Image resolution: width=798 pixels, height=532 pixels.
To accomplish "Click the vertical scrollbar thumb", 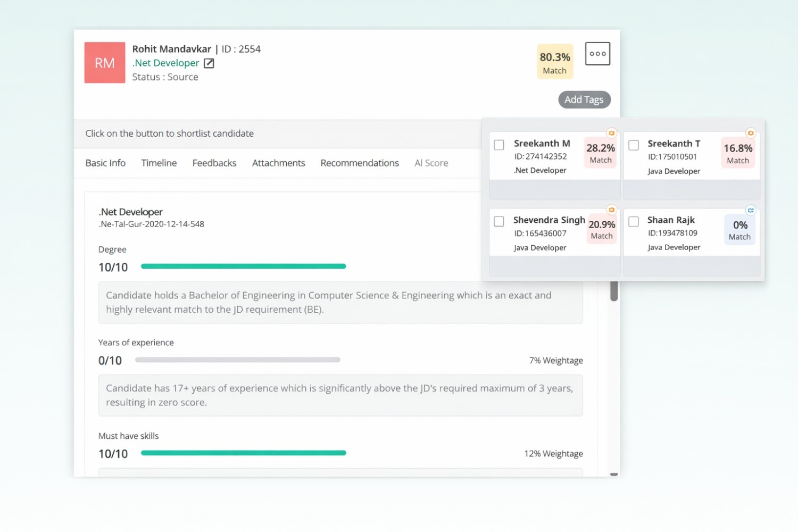I will click(x=614, y=291).
